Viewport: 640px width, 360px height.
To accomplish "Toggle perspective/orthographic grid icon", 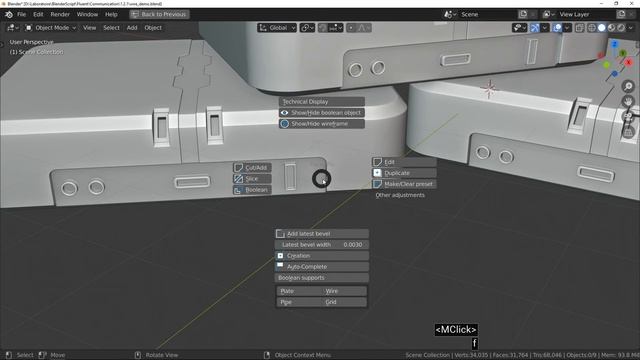I will [x=629, y=132].
